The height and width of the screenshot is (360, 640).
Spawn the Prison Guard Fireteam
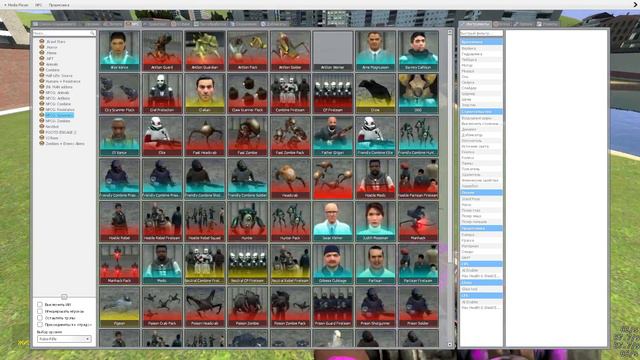pyautogui.click(x=333, y=307)
